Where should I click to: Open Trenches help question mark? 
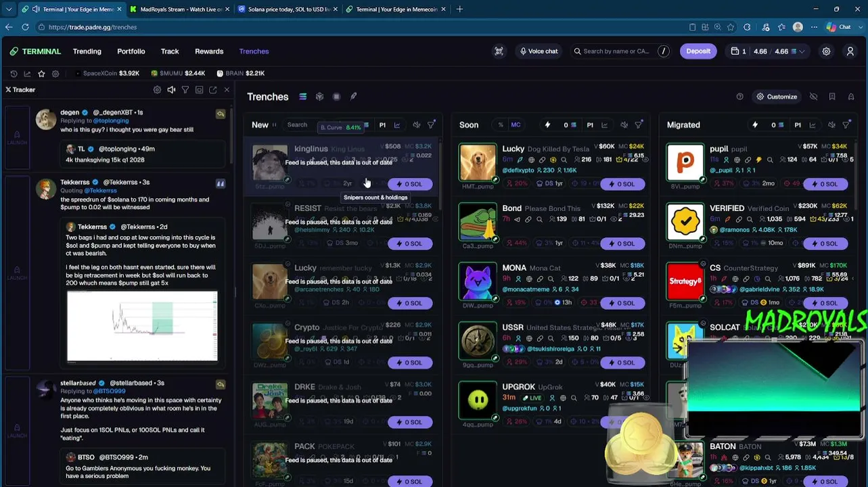tap(739, 97)
